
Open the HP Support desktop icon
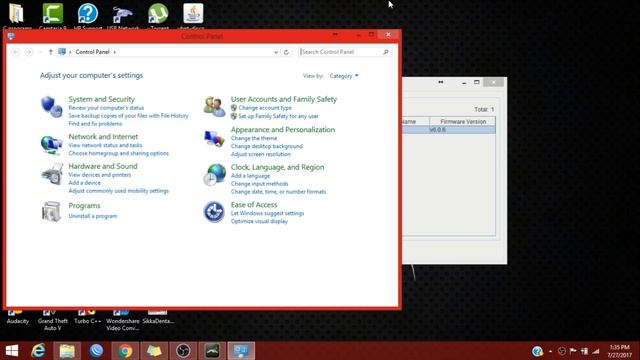88,16
